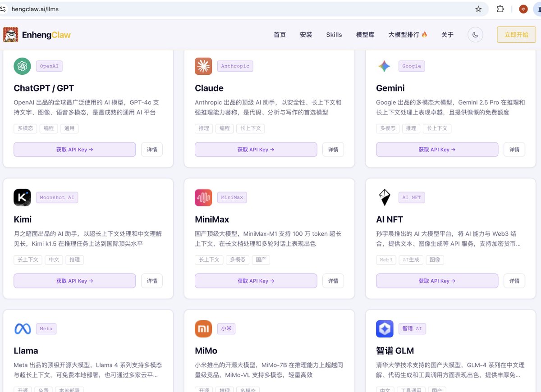
Task: Get API Key for Kimi
Action: pyautogui.click(x=74, y=281)
